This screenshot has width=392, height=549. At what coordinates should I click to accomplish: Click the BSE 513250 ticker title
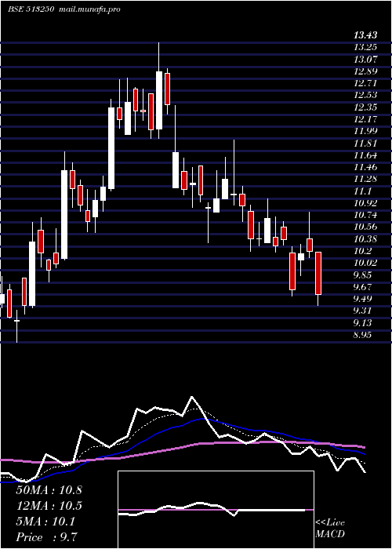pyautogui.click(x=31, y=9)
